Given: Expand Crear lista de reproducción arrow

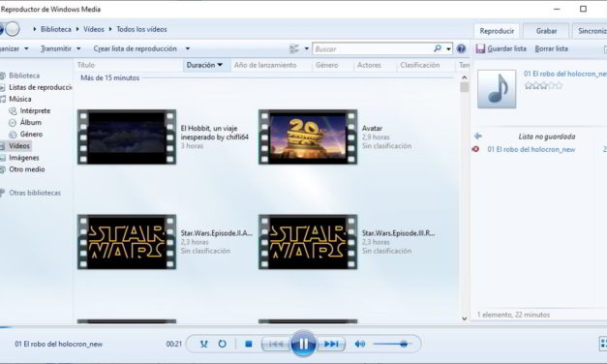Looking at the screenshot, I should [188, 48].
